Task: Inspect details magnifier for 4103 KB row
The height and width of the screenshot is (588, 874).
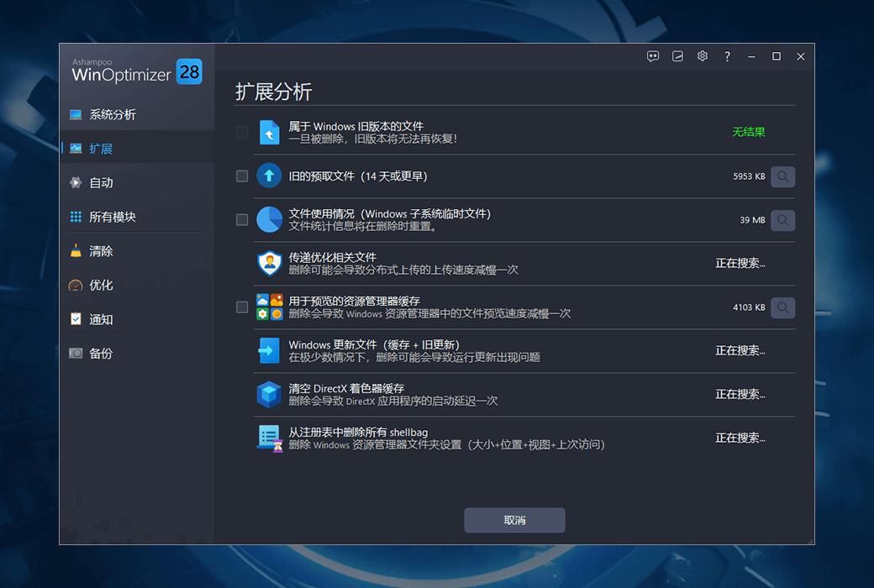Action: pos(782,307)
